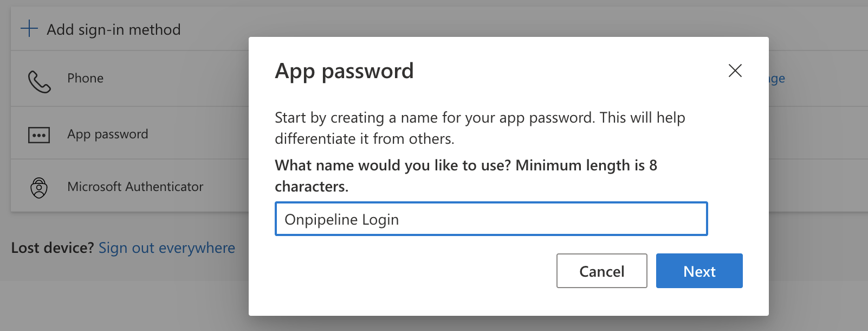
Task: Click the Authenticator person-circle icon
Action: (x=38, y=186)
